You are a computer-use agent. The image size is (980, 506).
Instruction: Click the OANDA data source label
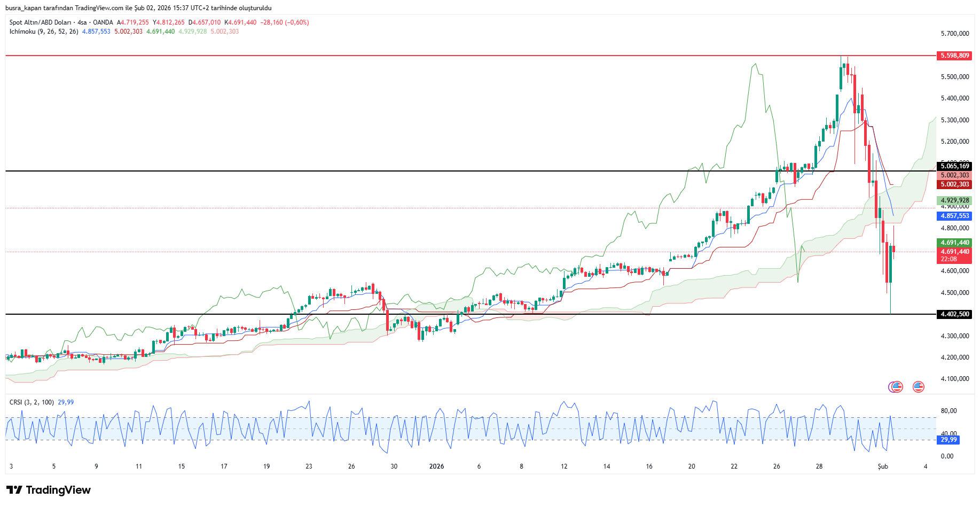(x=103, y=22)
